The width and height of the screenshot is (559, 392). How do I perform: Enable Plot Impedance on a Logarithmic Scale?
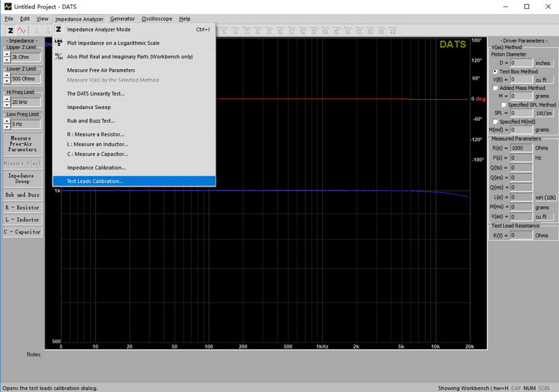[x=112, y=43]
